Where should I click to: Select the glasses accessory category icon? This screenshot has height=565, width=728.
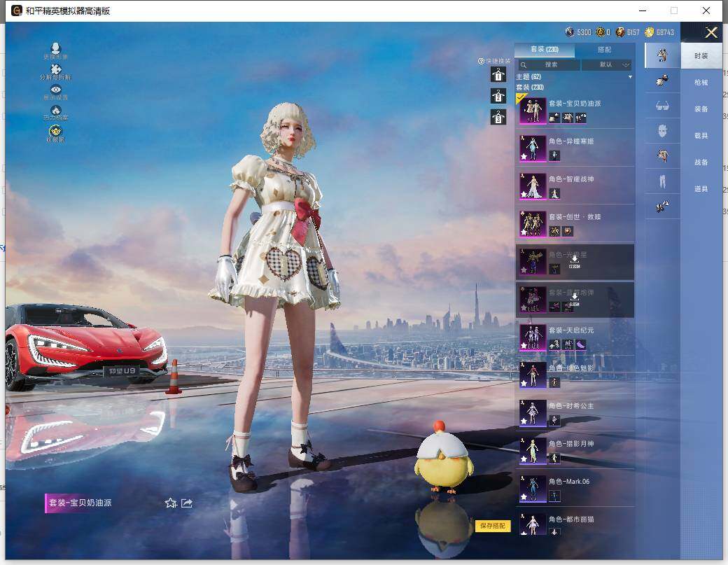662,106
